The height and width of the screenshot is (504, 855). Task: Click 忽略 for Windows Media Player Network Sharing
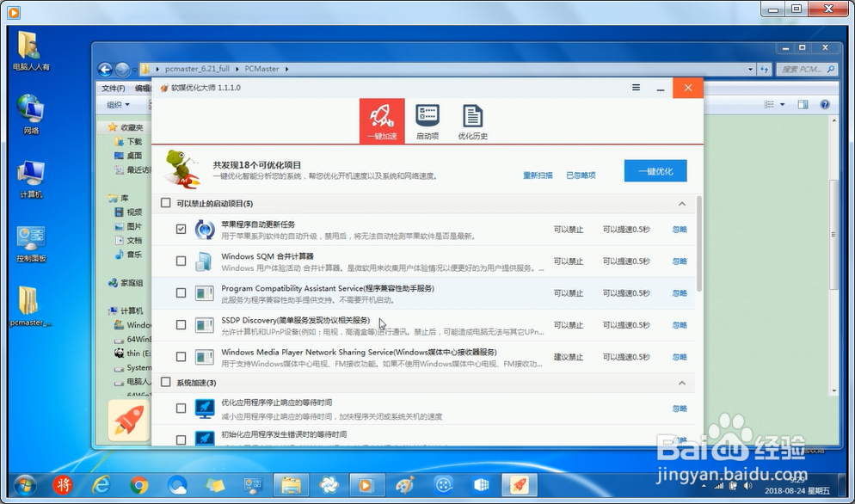[680, 357]
